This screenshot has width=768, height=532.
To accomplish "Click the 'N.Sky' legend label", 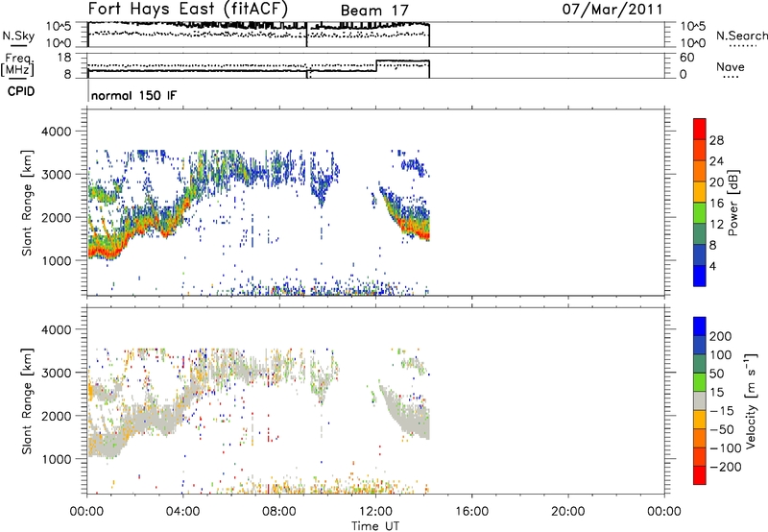I will coord(18,36).
